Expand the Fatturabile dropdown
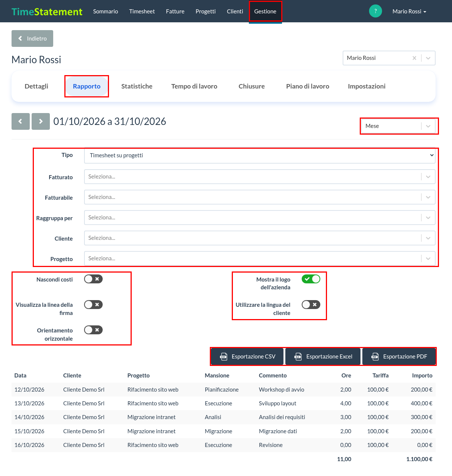452x476 pixels. pos(260,197)
